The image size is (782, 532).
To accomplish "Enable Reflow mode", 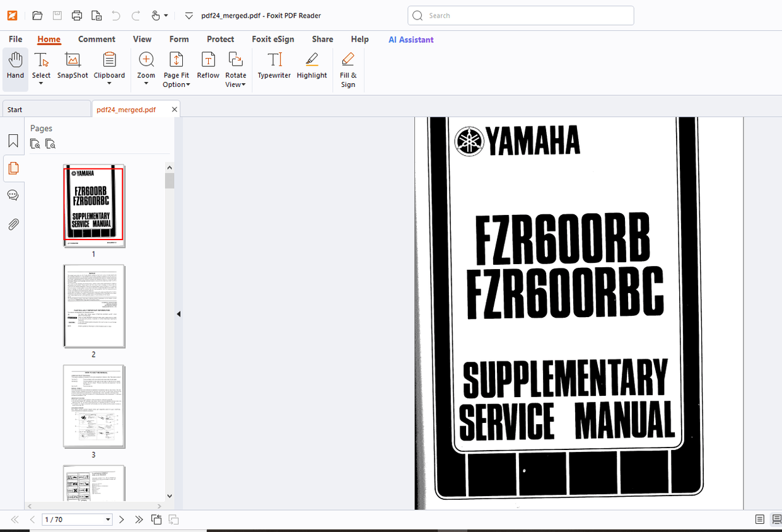I will pos(208,66).
